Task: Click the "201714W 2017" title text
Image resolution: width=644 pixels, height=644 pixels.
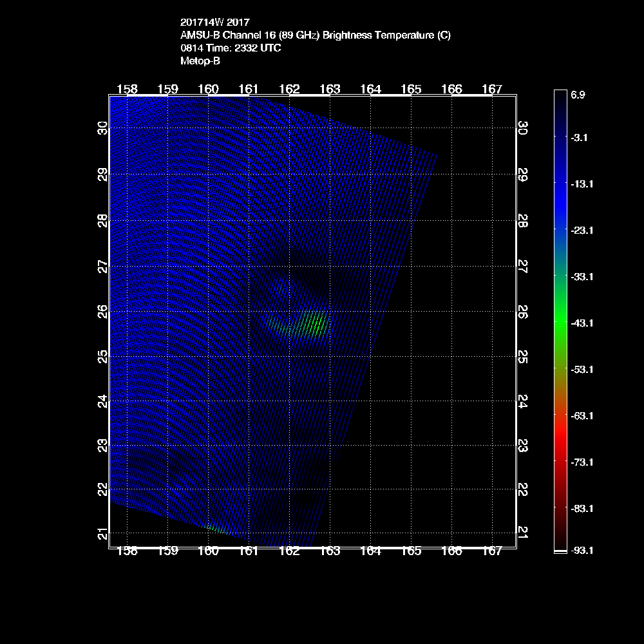Action: (x=210, y=23)
